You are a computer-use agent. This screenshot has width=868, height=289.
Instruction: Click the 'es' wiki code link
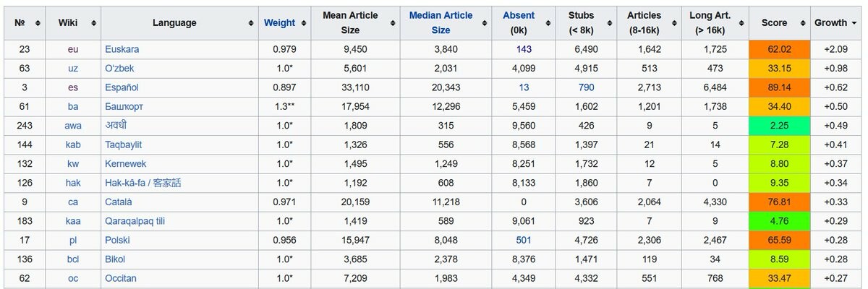coord(73,87)
